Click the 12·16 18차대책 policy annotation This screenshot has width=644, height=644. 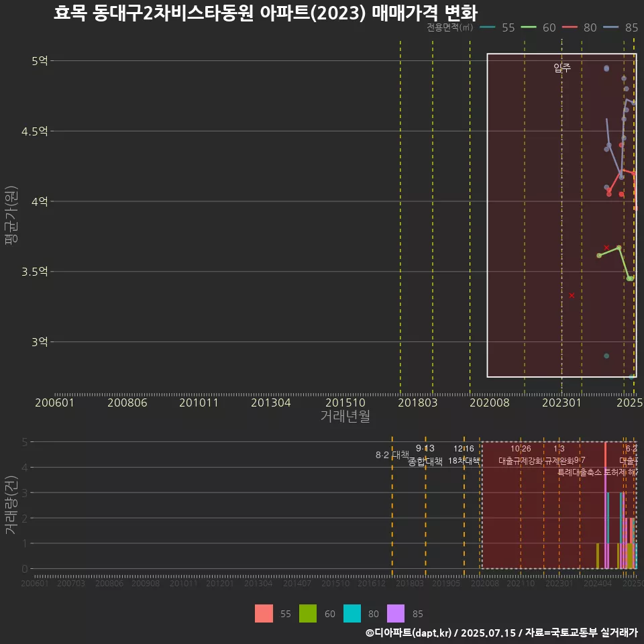click(464, 455)
